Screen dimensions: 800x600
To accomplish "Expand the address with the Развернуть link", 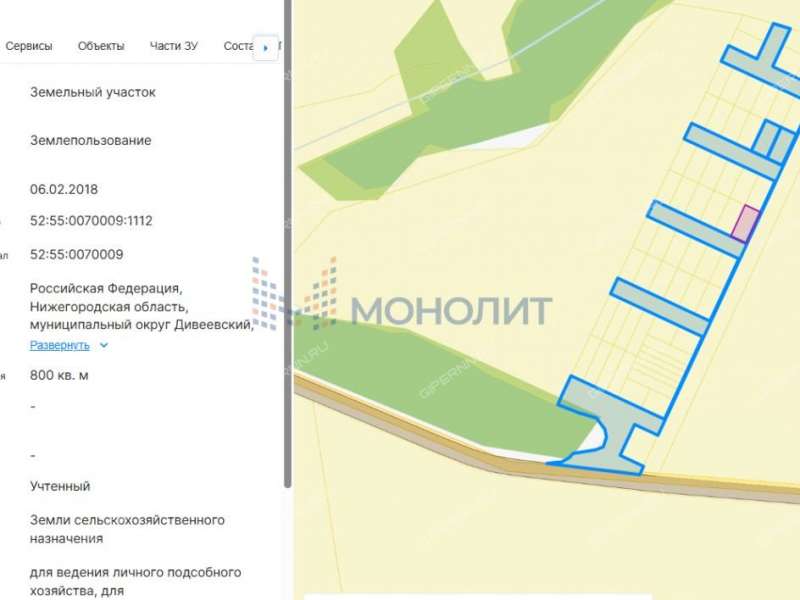I will (60, 344).
